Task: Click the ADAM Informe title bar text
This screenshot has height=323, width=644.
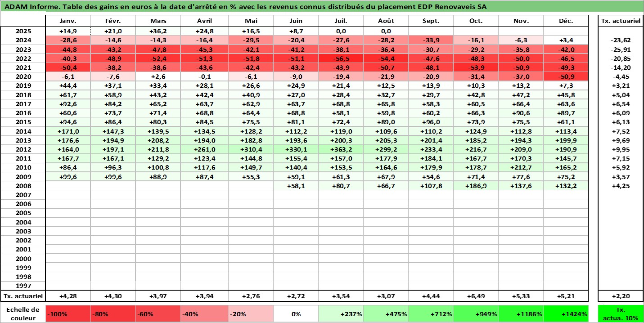Action: pyautogui.click(x=245, y=7)
